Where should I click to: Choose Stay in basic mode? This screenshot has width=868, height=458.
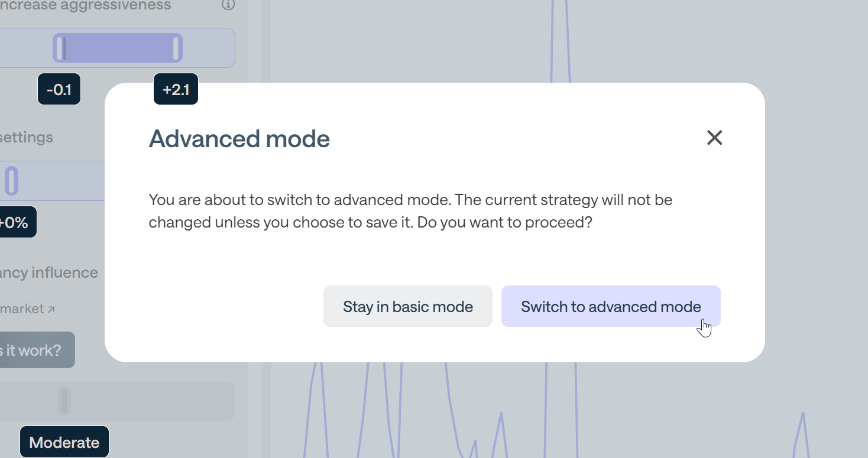pos(407,307)
